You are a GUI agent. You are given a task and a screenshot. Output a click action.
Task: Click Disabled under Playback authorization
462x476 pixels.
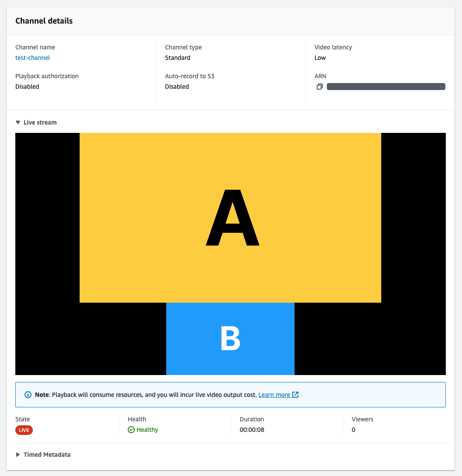[x=27, y=87]
